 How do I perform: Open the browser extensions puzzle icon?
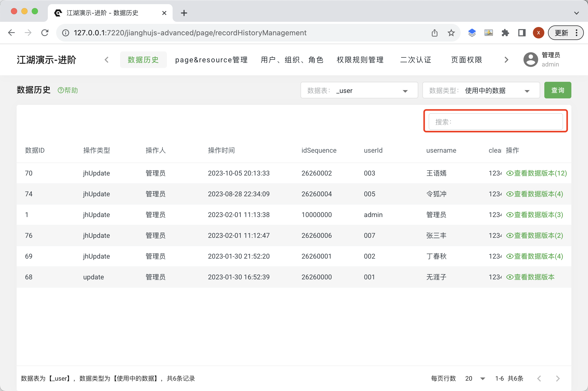point(505,33)
